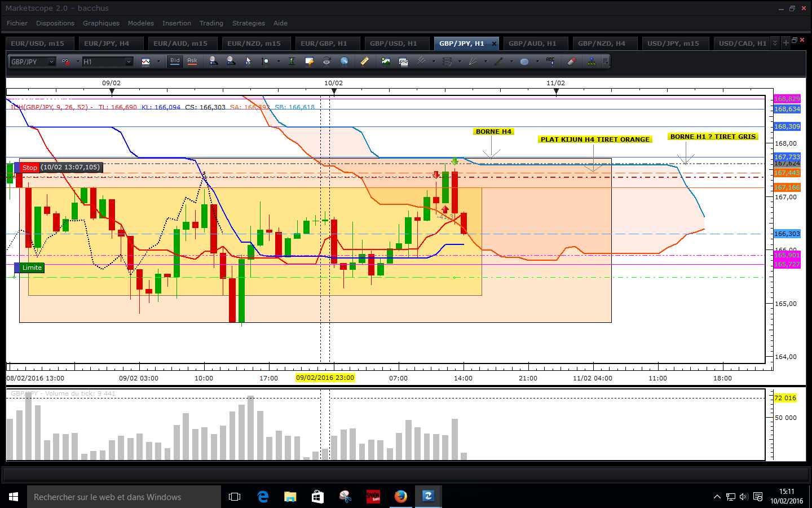Viewport: 812px width, 508px height.
Task: Switch to the USD/JPY, m15 tab
Action: pos(673,43)
